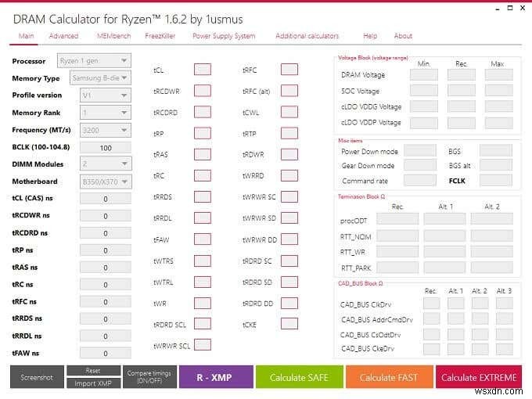The height and width of the screenshot is (399, 532).
Task: Click the Screenshot button
Action: [37, 377]
